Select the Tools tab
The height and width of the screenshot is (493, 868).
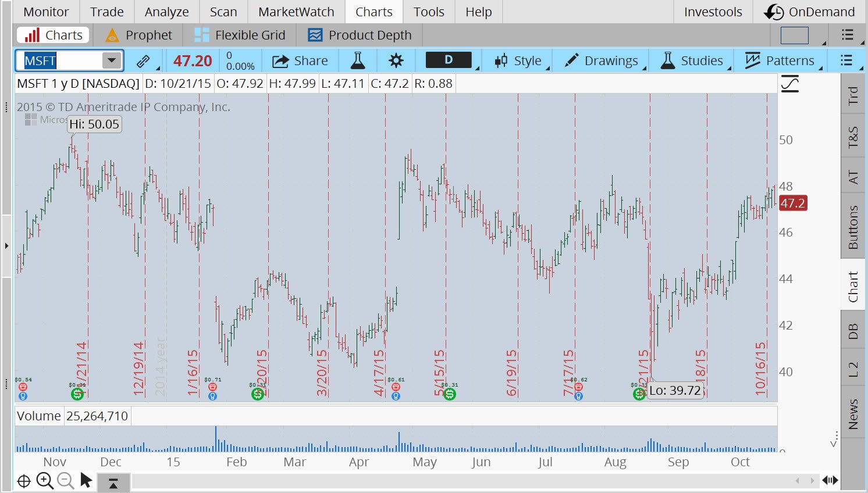click(429, 12)
